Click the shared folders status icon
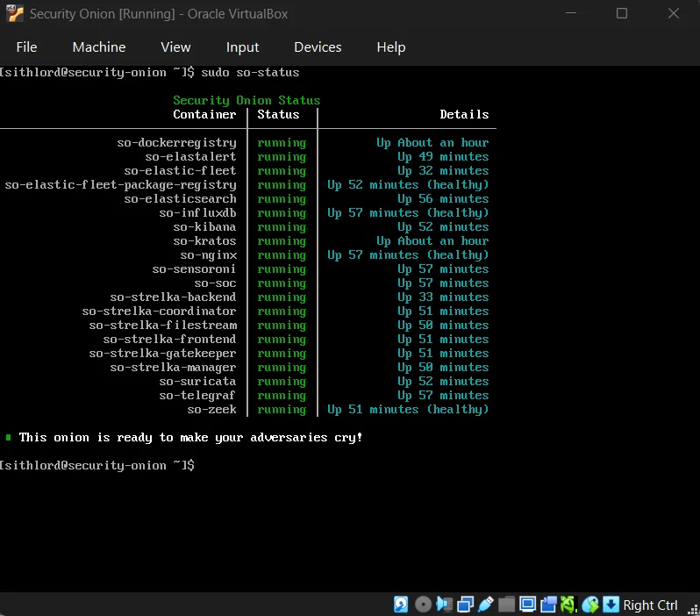 [x=506, y=605]
